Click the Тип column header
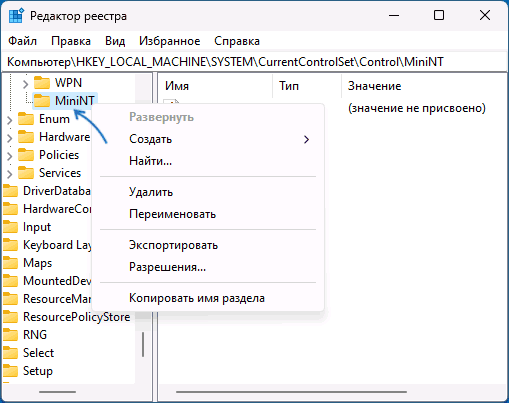The height and width of the screenshot is (403, 509). pos(307,86)
